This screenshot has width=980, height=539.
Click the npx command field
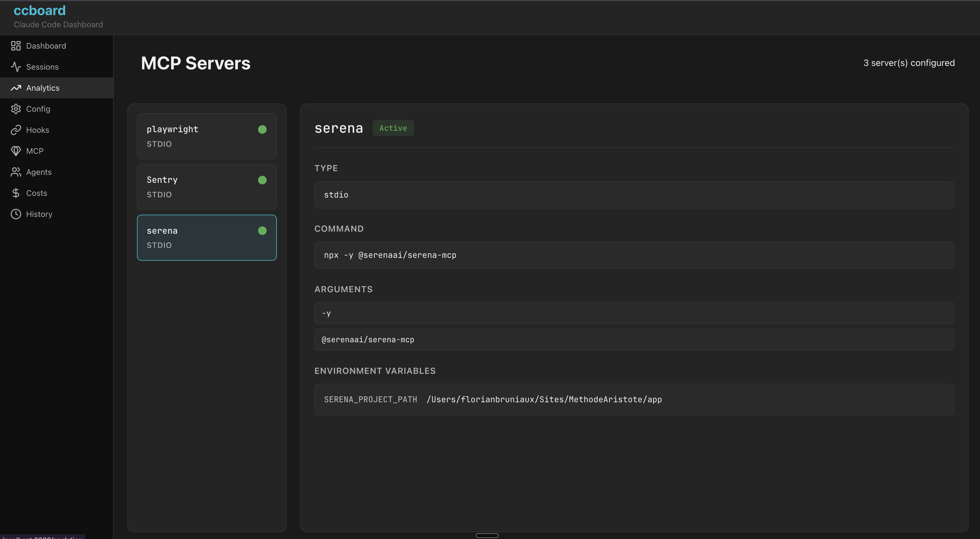click(634, 255)
